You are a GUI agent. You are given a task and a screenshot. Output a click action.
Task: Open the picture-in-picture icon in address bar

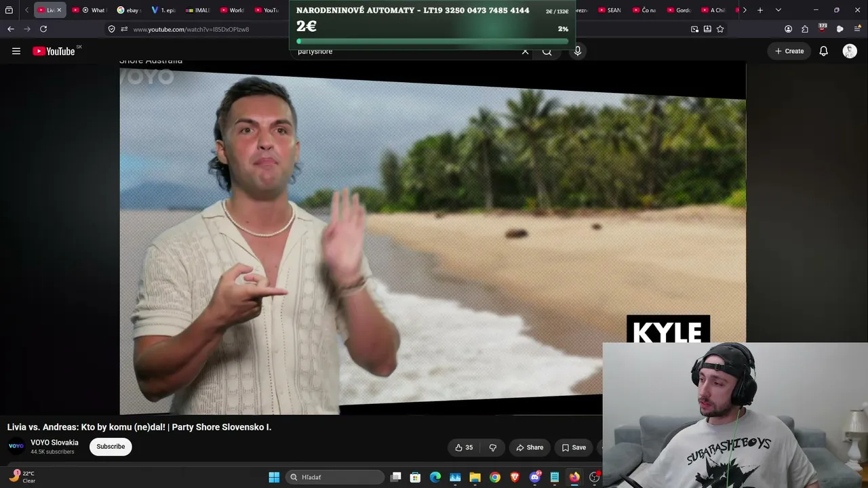[x=694, y=29]
